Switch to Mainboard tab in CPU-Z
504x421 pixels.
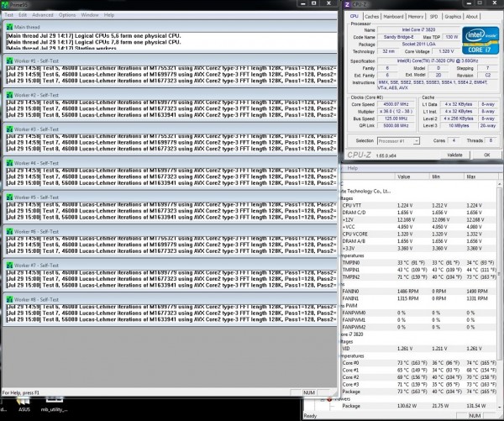pos(393,17)
